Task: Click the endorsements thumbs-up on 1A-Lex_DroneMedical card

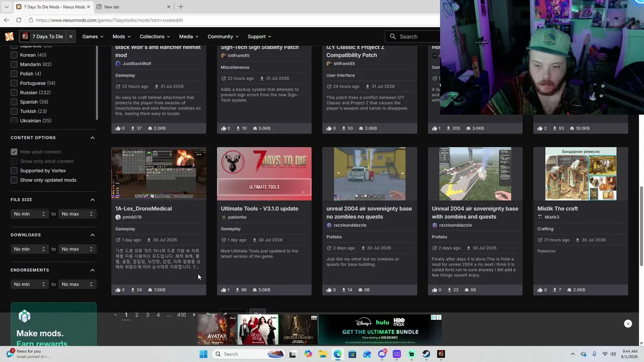Action: tap(118, 290)
